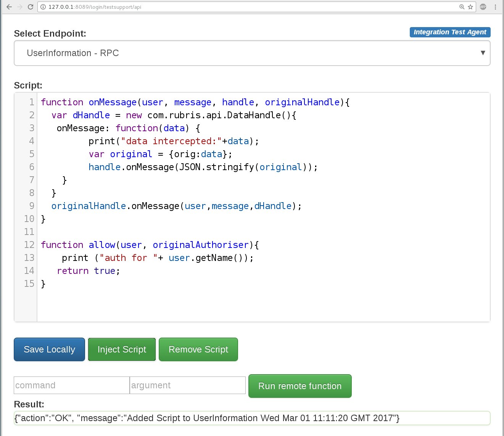The width and height of the screenshot is (504, 436).
Task: Click the browser forward arrow
Action: tap(20, 7)
